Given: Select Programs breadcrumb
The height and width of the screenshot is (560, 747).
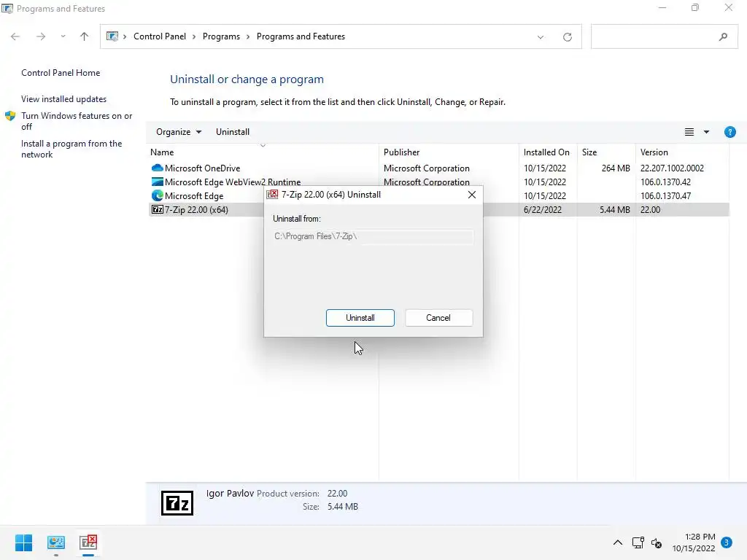Looking at the screenshot, I should coord(221,36).
